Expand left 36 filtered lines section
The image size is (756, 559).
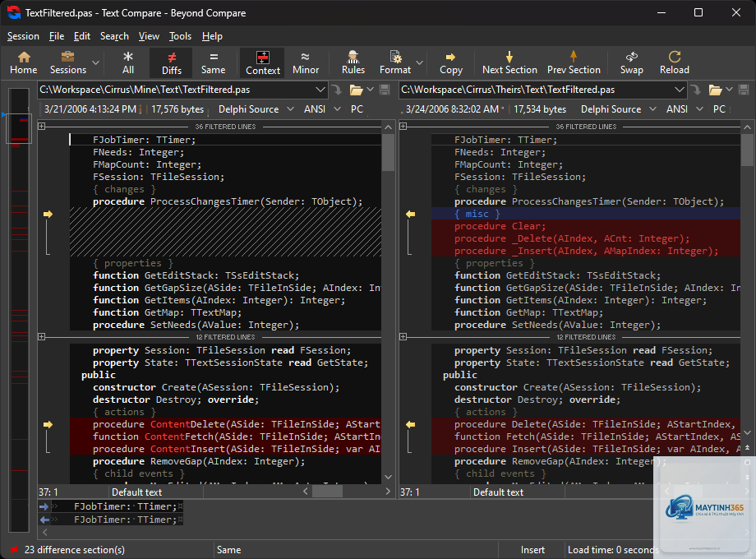tap(41, 127)
